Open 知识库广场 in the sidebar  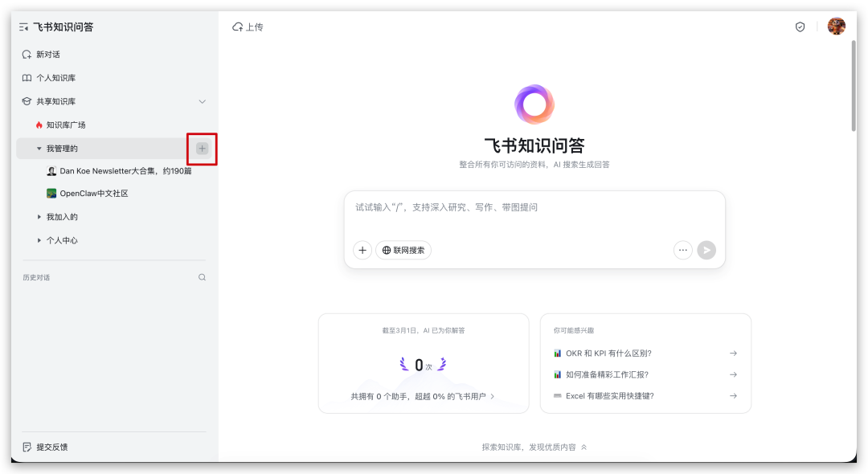point(66,125)
